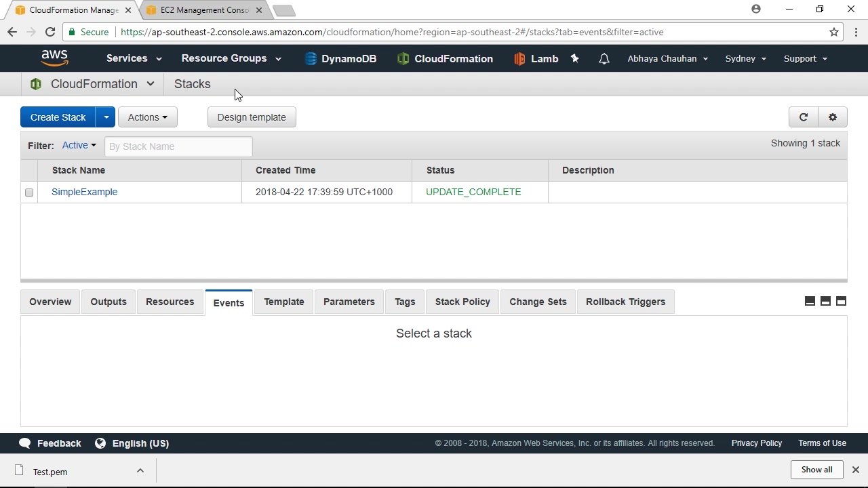Reload the browser page
This screenshot has height=488, width=868.
click(50, 32)
